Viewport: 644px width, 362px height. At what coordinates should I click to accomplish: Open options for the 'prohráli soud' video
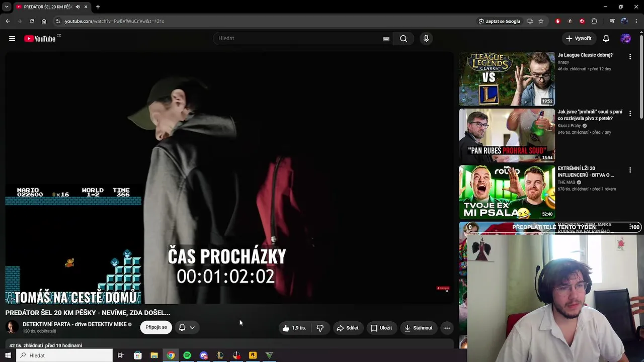point(630,114)
